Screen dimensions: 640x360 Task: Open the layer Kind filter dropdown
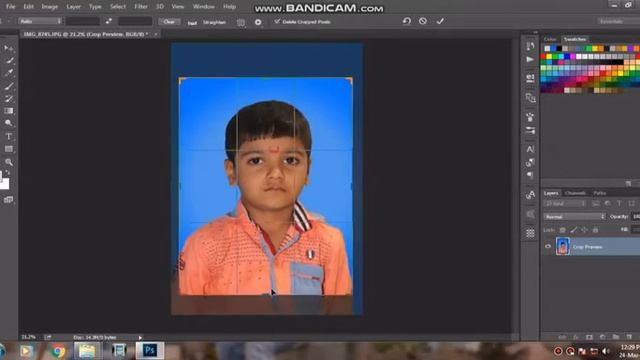click(565, 203)
